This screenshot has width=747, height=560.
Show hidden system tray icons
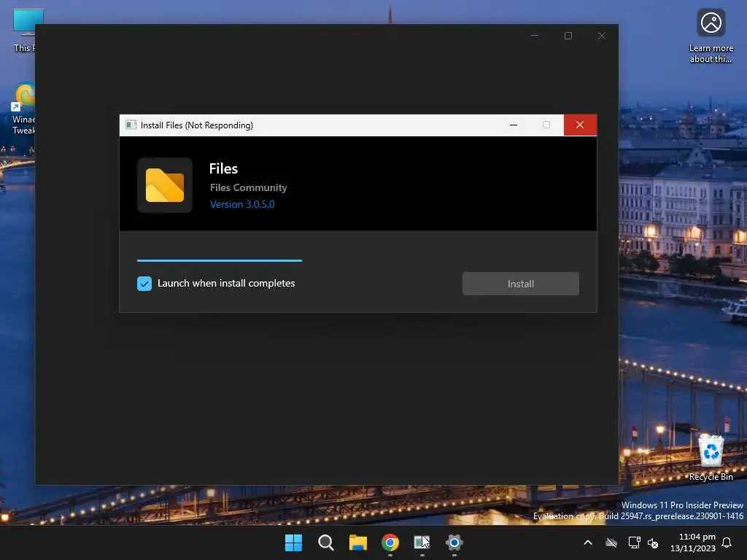588,542
